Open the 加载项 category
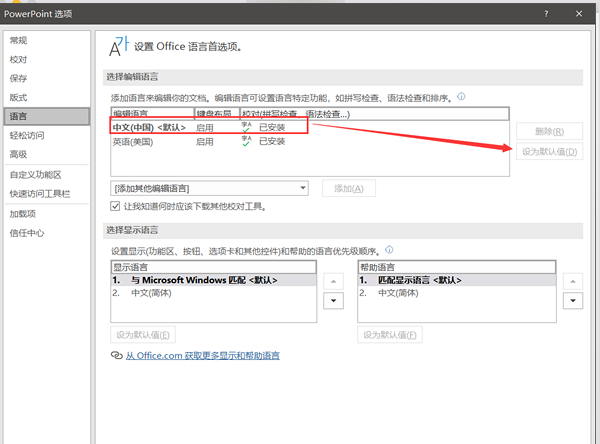 (x=47, y=214)
